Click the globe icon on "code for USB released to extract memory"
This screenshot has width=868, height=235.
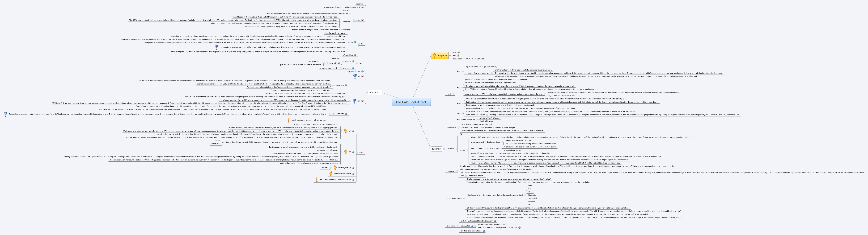coord(495,221)
